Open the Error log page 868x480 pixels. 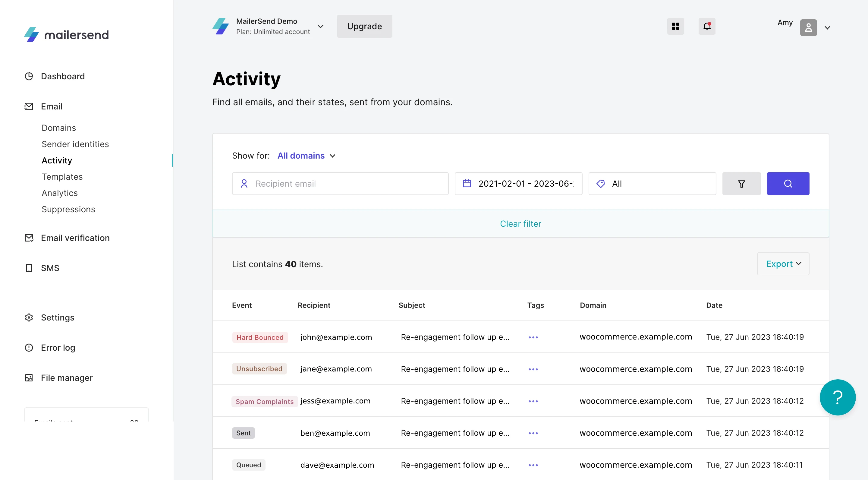pyautogui.click(x=58, y=348)
